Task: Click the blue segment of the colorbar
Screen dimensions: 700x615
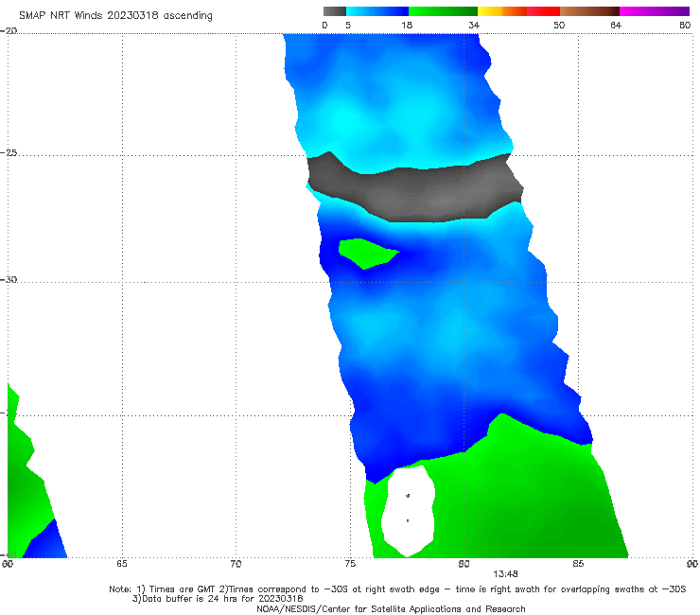Action: [377, 11]
